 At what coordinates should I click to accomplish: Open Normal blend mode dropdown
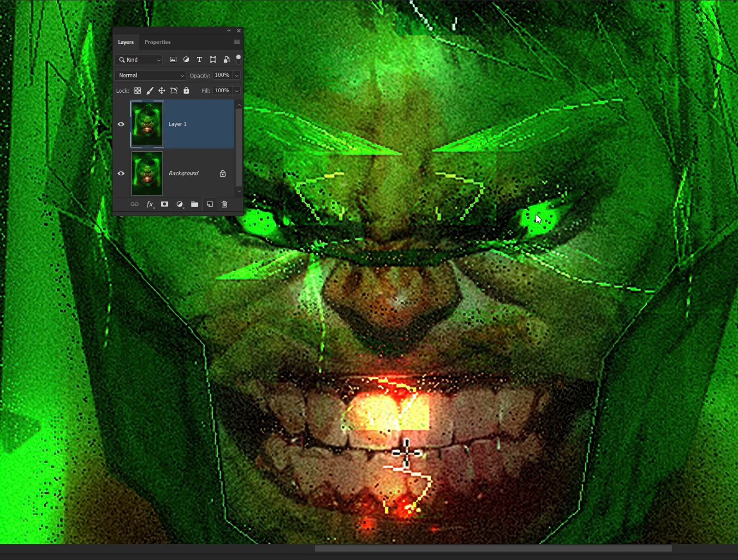coord(150,75)
